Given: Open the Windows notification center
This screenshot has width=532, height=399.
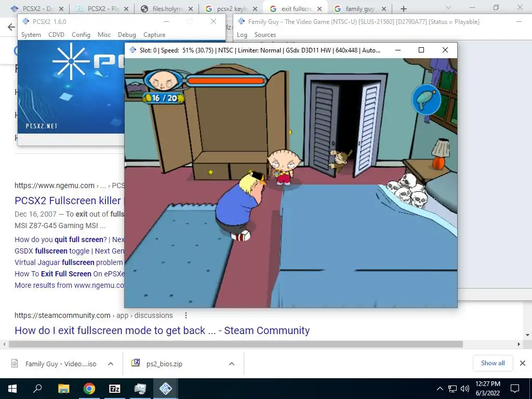Looking at the screenshot, I should [x=515, y=389].
